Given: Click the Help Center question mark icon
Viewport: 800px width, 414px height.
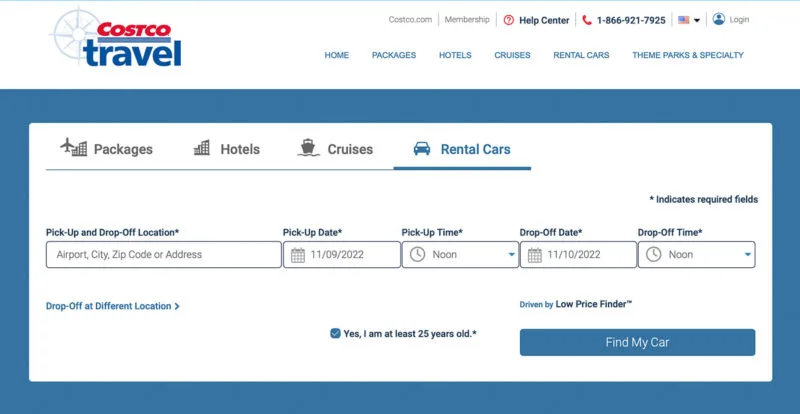Looking at the screenshot, I should [508, 20].
